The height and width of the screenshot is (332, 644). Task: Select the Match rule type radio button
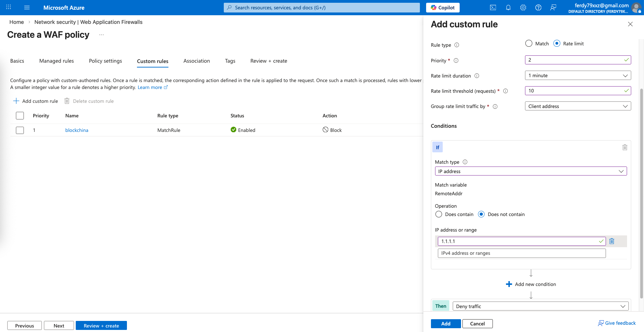point(529,44)
